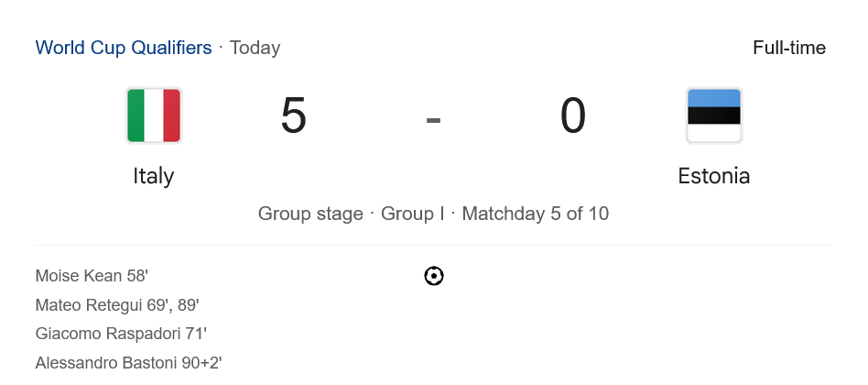Click the Italy flag icon
Viewport: 868px width, 385px height.
coord(154,115)
